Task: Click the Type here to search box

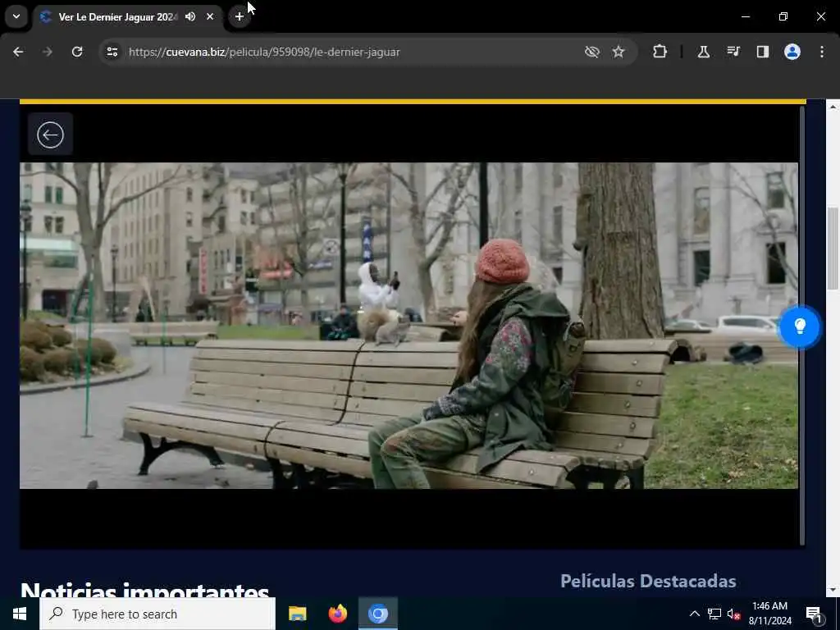Action: point(157,614)
